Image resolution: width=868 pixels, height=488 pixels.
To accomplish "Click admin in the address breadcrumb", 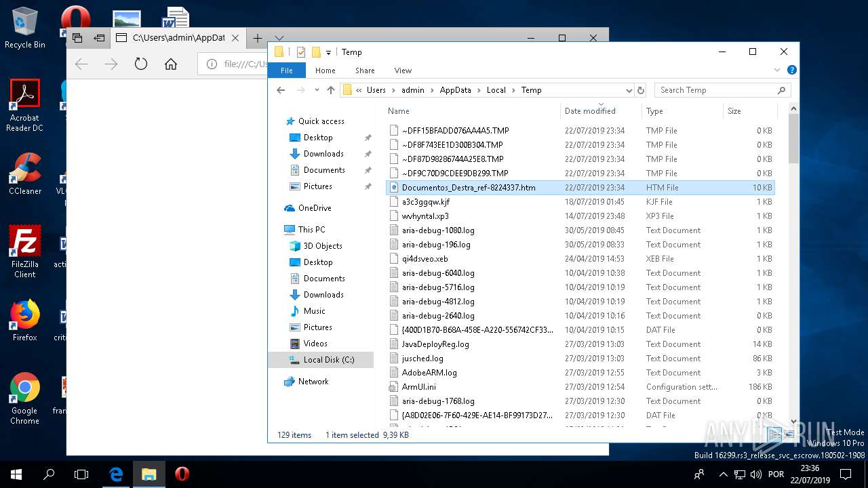I will coord(412,89).
